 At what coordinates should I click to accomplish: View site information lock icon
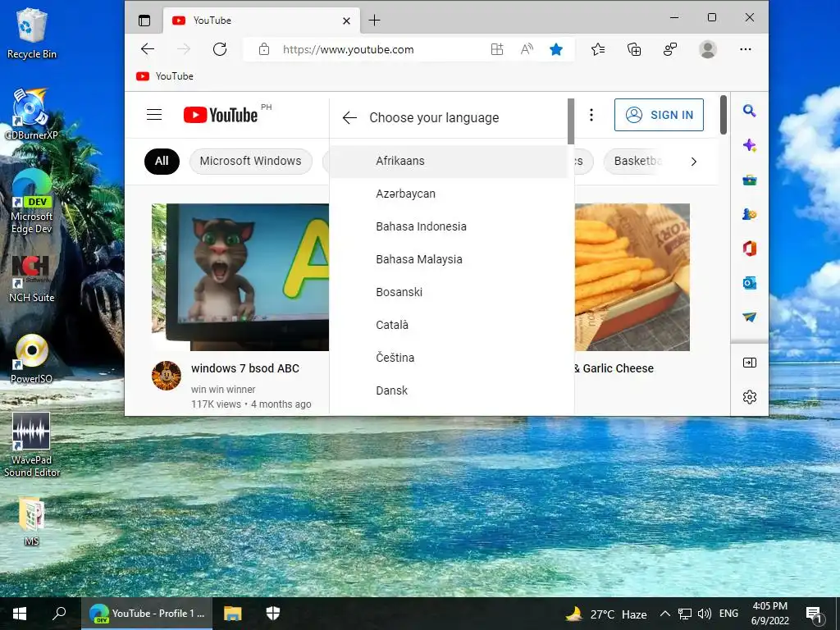point(263,49)
